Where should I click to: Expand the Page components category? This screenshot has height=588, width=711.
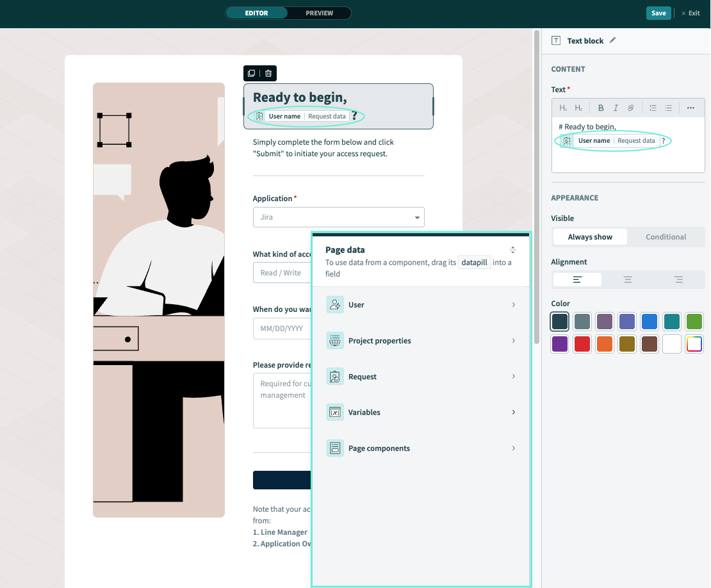coord(421,448)
